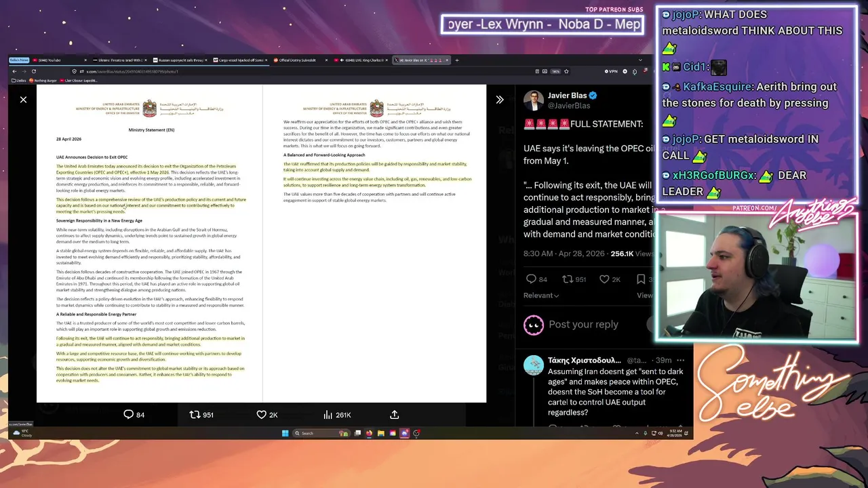
Task: Share the post from the photo viewer bar
Action: (x=395, y=414)
